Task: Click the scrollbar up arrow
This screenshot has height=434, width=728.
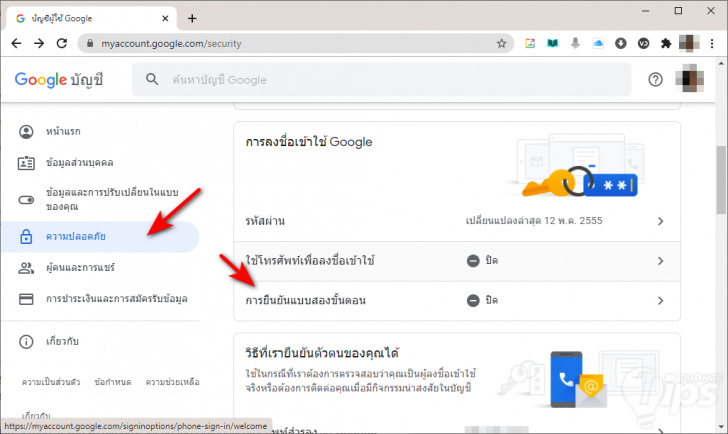Action: [x=721, y=63]
